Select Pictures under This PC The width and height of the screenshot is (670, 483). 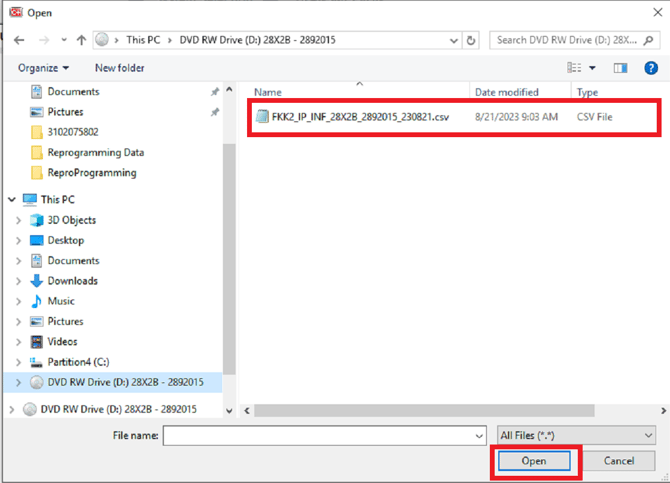click(x=57, y=321)
